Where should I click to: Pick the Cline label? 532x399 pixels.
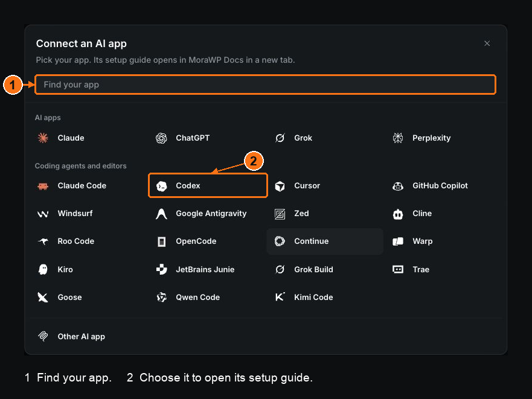pyautogui.click(x=422, y=214)
